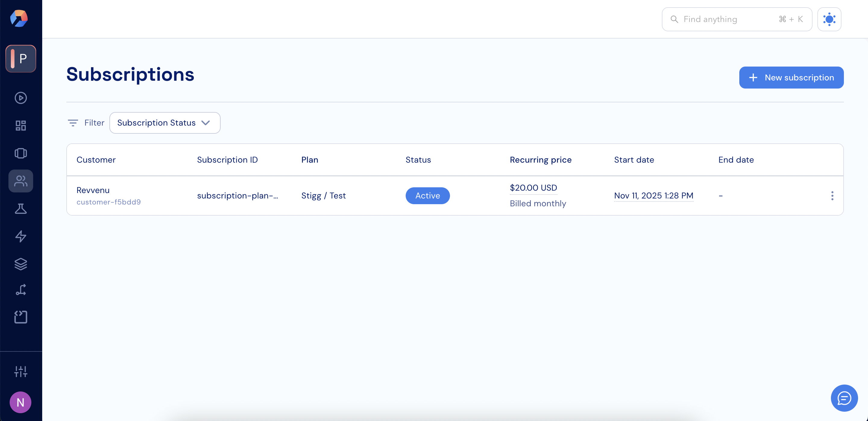The height and width of the screenshot is (421, 868).
Task: Open the code box icon in sidebar
Action: (x=20, y=317)
